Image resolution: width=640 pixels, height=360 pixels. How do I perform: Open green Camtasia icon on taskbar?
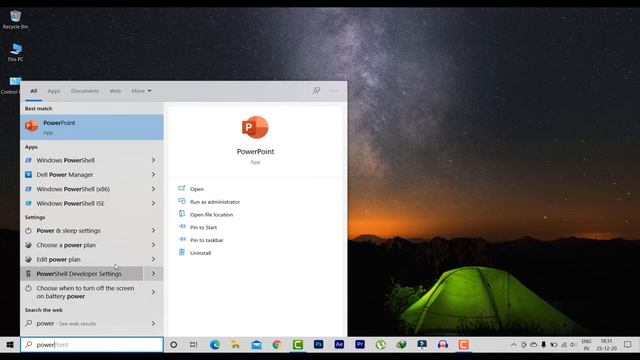coord(298,345)
